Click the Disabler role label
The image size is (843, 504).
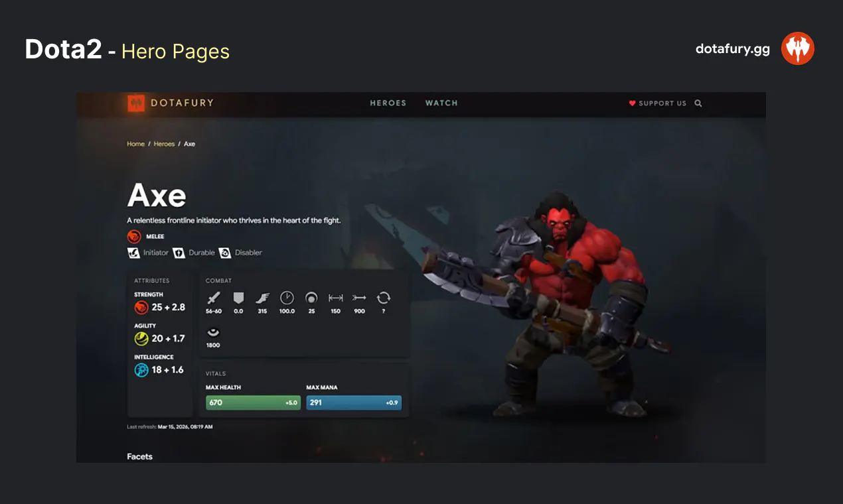pyautogui.click(x=248, y=253)
